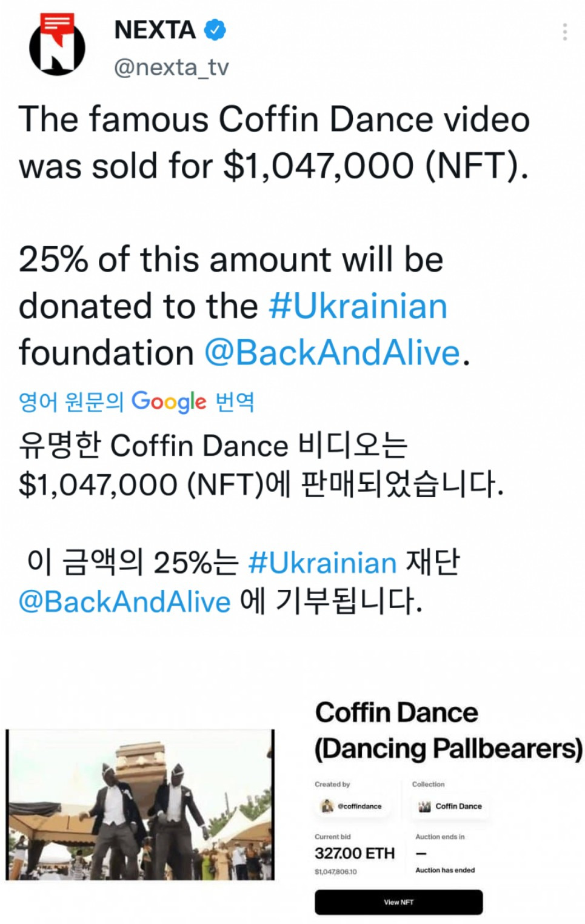Image resolution: width=585 pixels, height=924 pixels.
Task: Click the #Ukrainian hashtag in Korean translation
Action: coord(323,563)
